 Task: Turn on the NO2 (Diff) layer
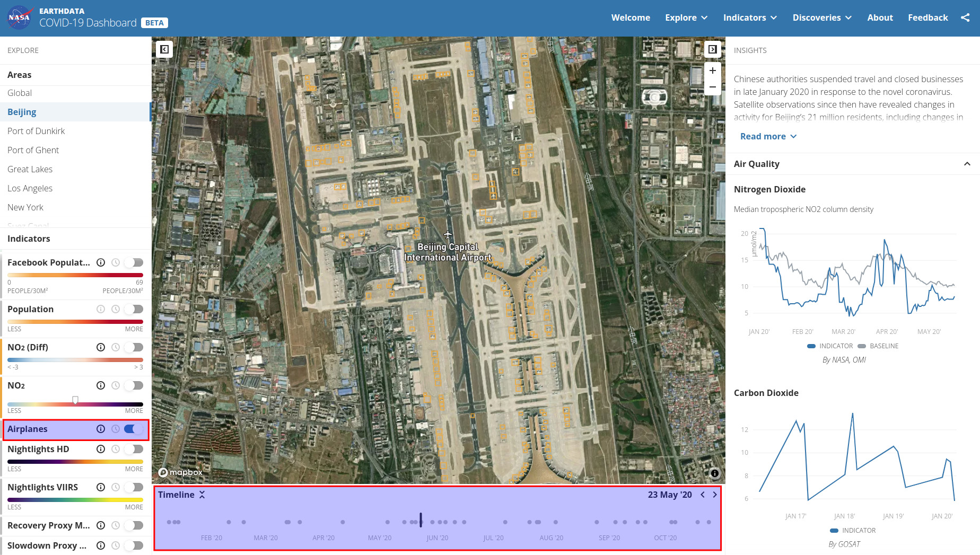point(134,347)
